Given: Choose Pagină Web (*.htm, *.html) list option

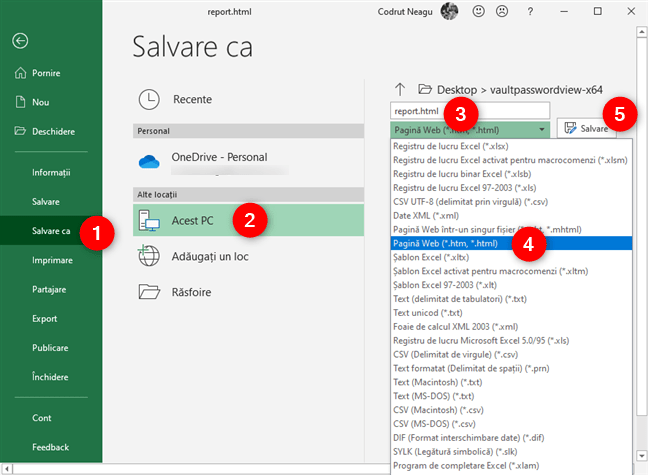Looking at the screenshot, I should [x=511, y=243].
